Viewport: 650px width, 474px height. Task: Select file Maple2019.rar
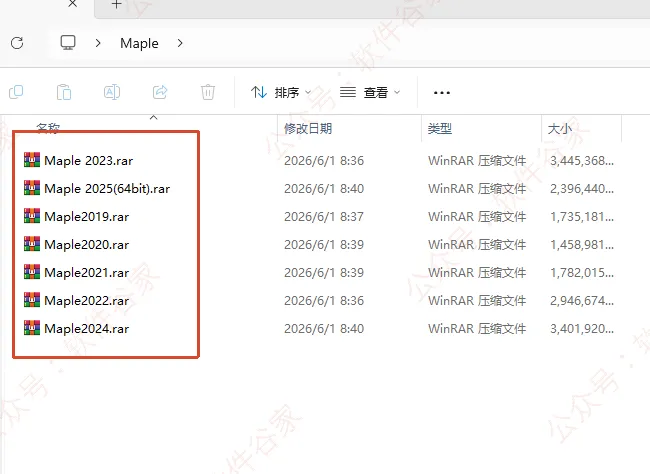[87, 216]
